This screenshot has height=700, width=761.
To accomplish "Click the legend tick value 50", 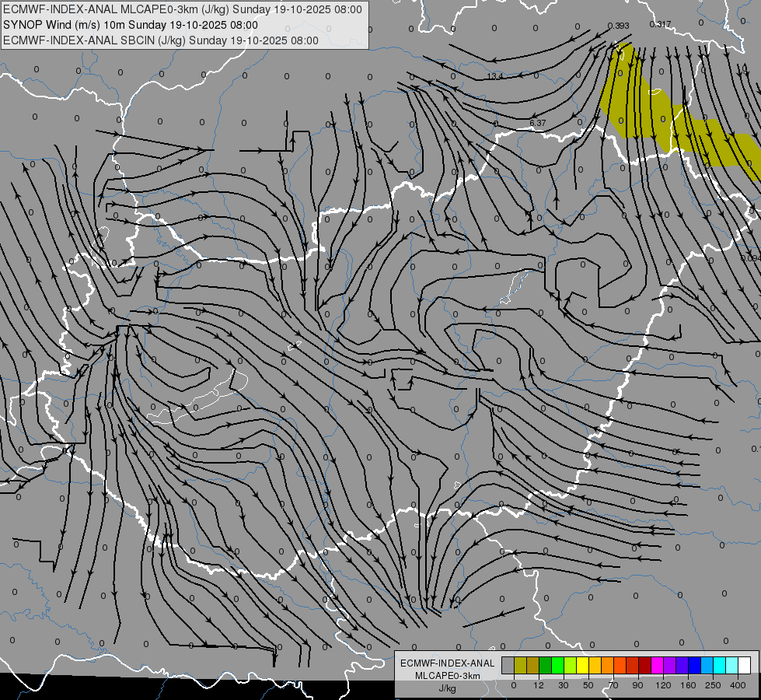I will 588,685.
